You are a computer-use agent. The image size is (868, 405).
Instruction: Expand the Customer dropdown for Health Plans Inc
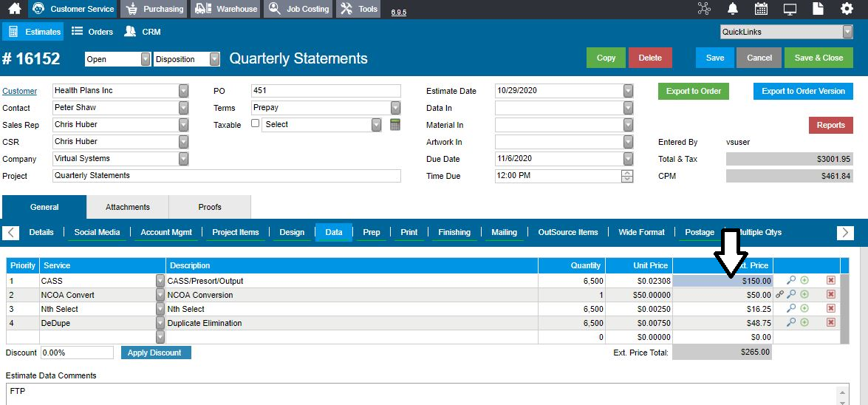(x=183, y=91)
